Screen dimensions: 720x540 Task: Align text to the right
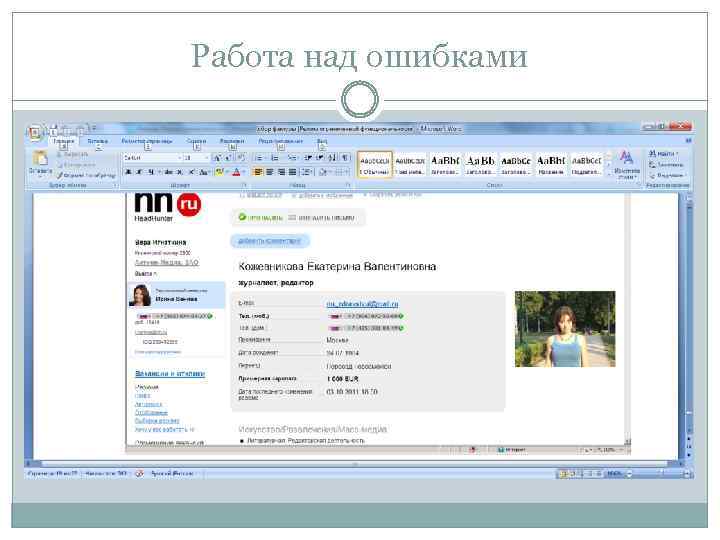pyautogui.click(x=281, y=172)
